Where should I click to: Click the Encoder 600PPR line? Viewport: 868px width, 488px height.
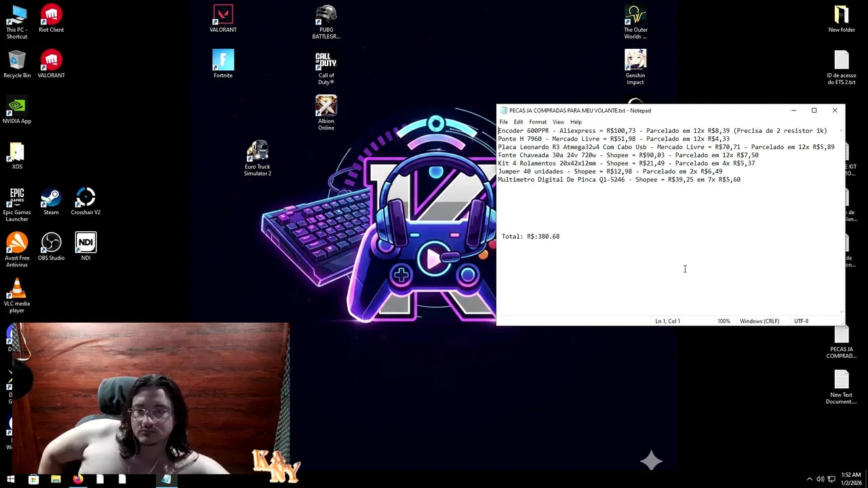tap(663, 131)
